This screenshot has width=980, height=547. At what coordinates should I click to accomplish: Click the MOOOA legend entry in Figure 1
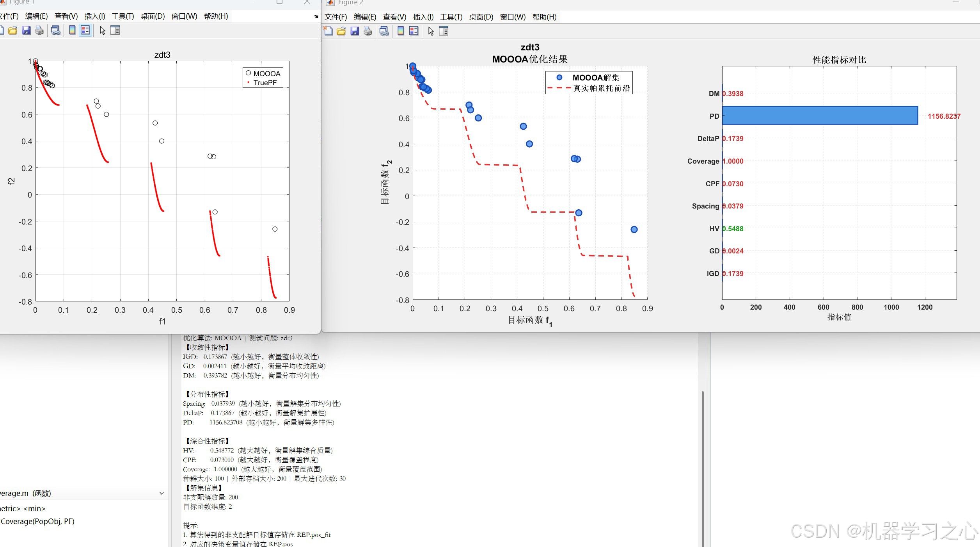[x=266, y=73]
